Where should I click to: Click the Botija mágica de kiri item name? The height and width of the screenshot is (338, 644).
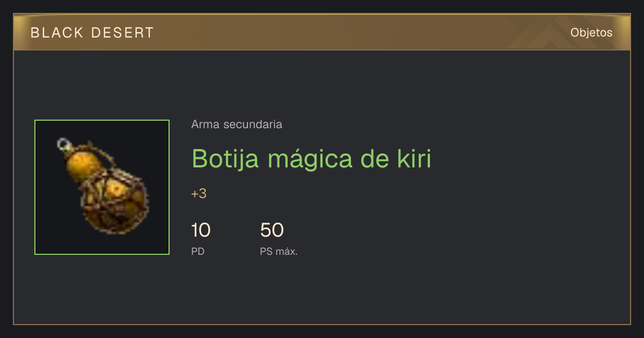point(311,159)
